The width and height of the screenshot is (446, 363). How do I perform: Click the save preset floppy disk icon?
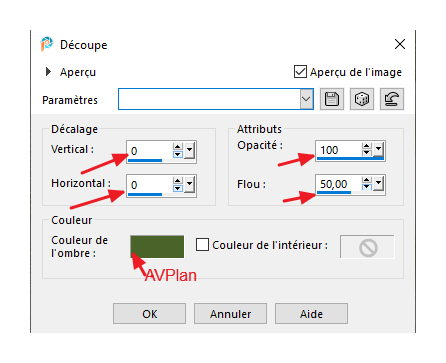tap(332, 99)
